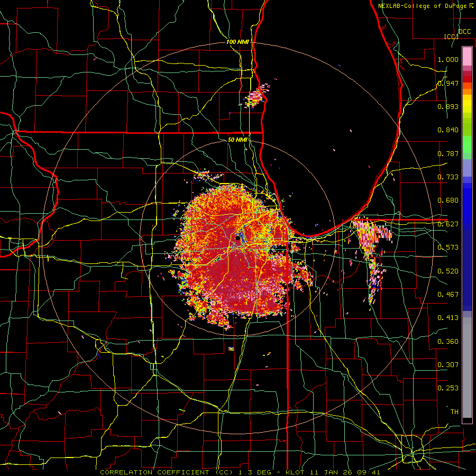Select the 0.680 scale value
Image resolution: width=476 pixels, height=476 pixels.
pyautogui.click(x=448, y=200)
